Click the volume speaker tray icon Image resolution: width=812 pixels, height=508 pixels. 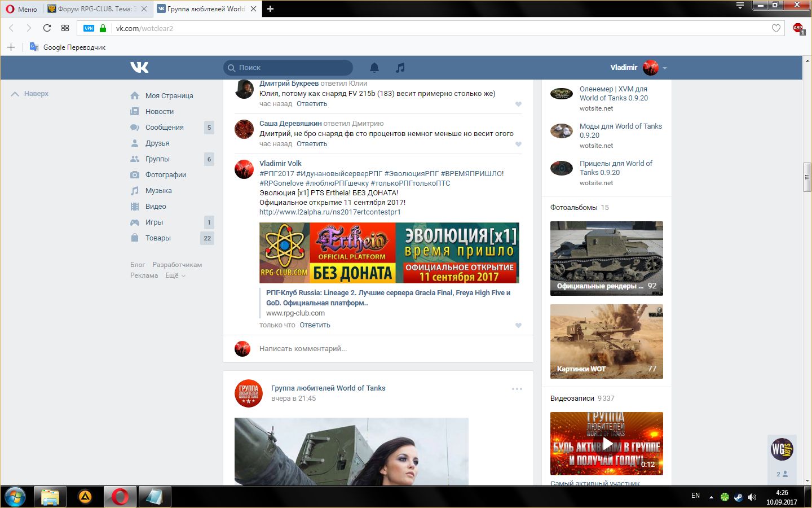pos(752,497)
